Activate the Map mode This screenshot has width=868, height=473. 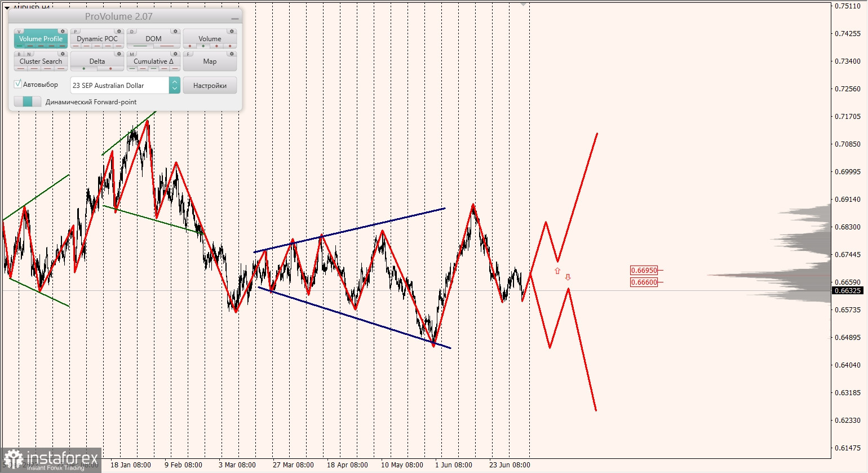click(210, 61)
